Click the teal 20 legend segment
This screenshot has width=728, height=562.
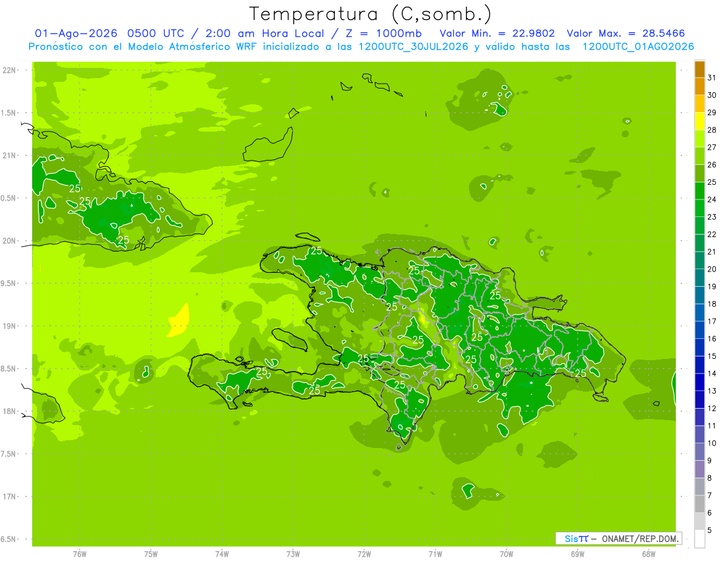tap(699, 261)
